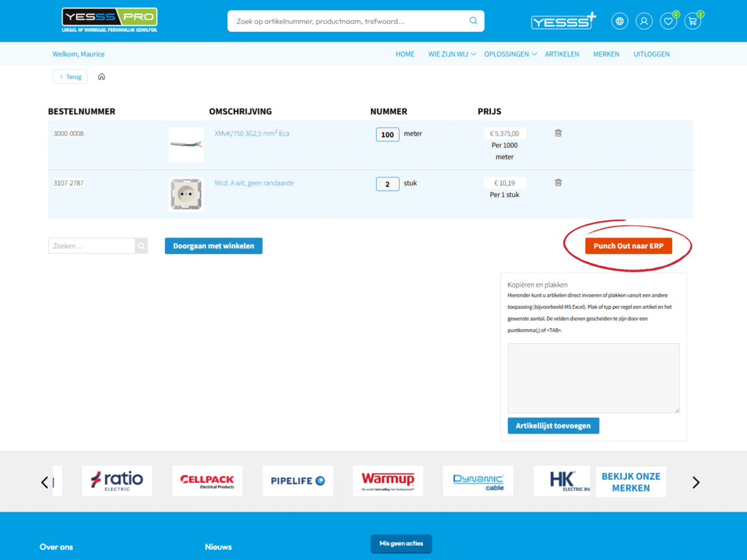Open the favorites heart icon
Viewport: 747px width, 560px height.
[669, 21]
